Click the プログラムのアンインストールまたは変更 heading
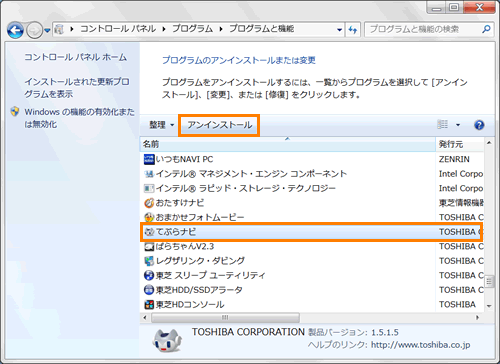 coord(239,60)
